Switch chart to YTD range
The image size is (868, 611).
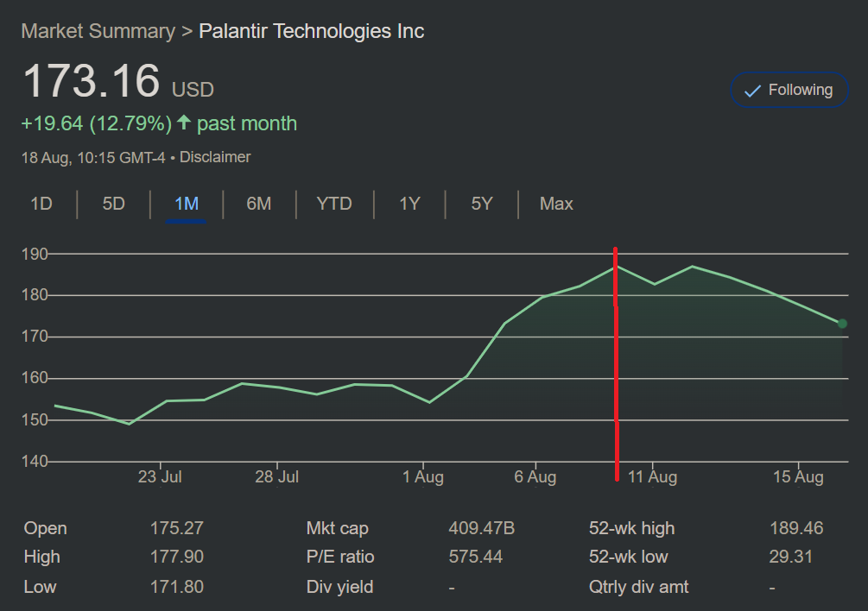click(x=334, y=205)
